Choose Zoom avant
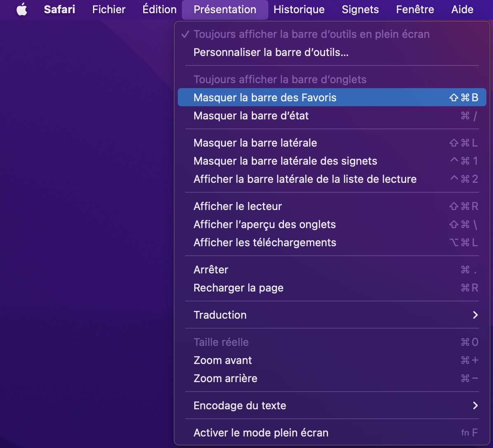493x448 pixels. point(332,360)
